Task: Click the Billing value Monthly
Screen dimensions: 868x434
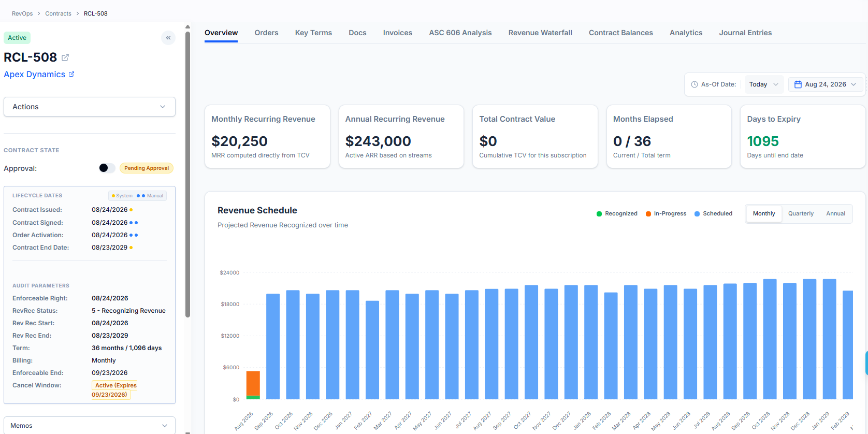Action: 104,360
